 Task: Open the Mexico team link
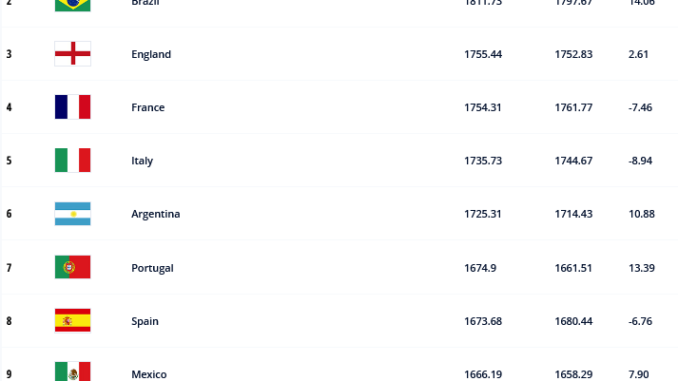[x=149, y=374]
